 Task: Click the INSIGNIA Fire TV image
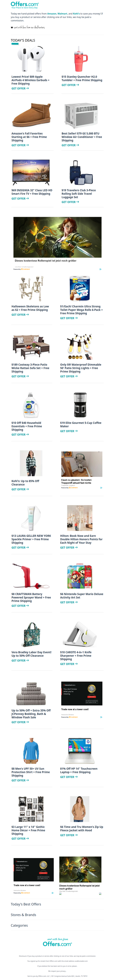(31, 172)
